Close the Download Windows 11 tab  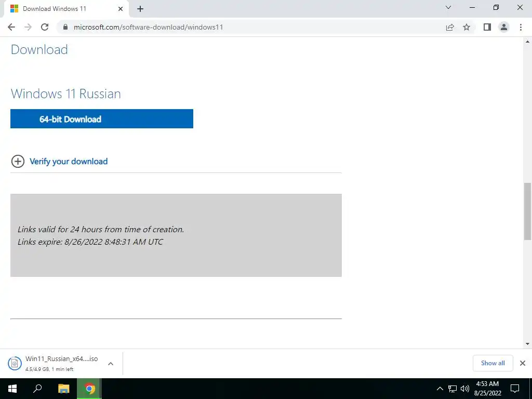121,9
